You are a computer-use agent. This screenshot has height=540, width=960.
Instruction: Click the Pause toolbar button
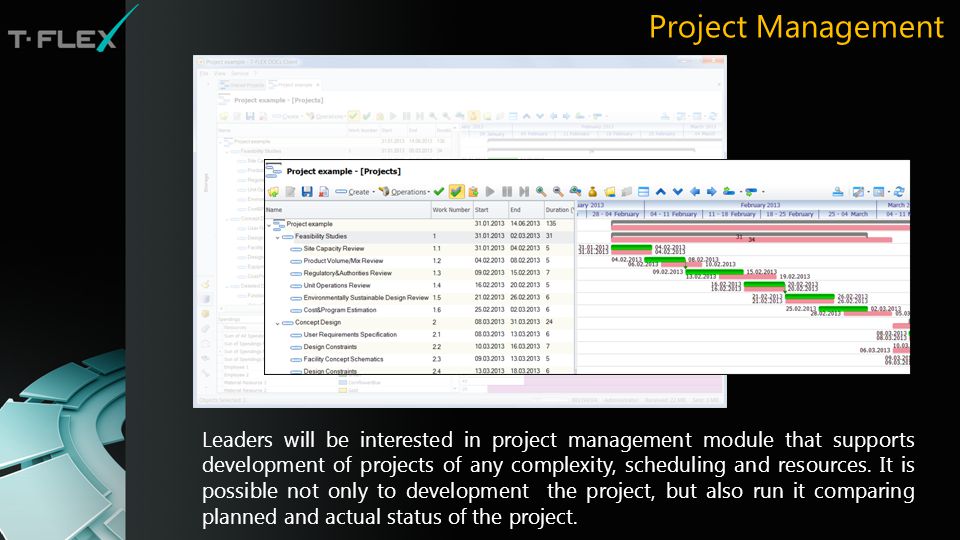[507, 192]
